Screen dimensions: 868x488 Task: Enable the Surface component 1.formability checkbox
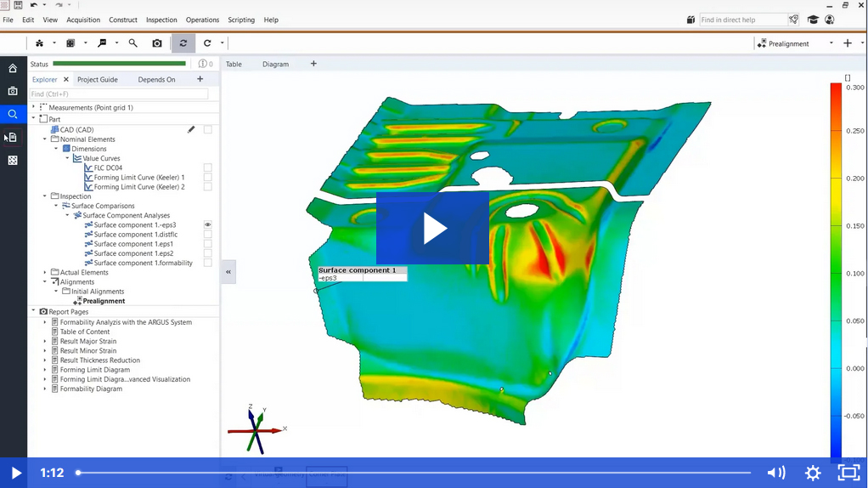[x=207, y=263]
